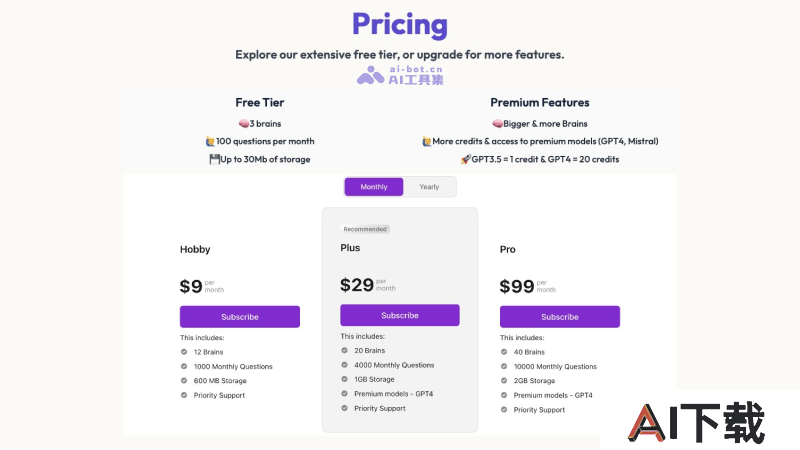Viewport: 800px width, 450px height.
Task: Click the icon beside 100 questions per month
Action: [x=210, y=141]
